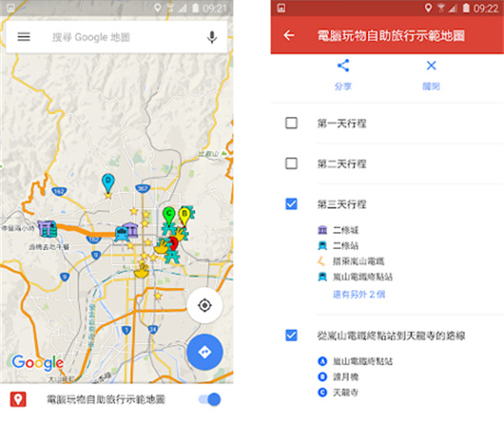Tap route 162 shield near northwest
The image size is (504, 423).
click(x=59, y=192)
